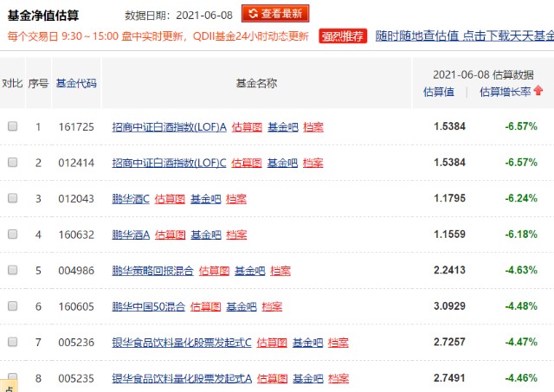Open fund 鹏华酒A
The width and height of the screenshot is (554, 392).
[x=131, y=235]
